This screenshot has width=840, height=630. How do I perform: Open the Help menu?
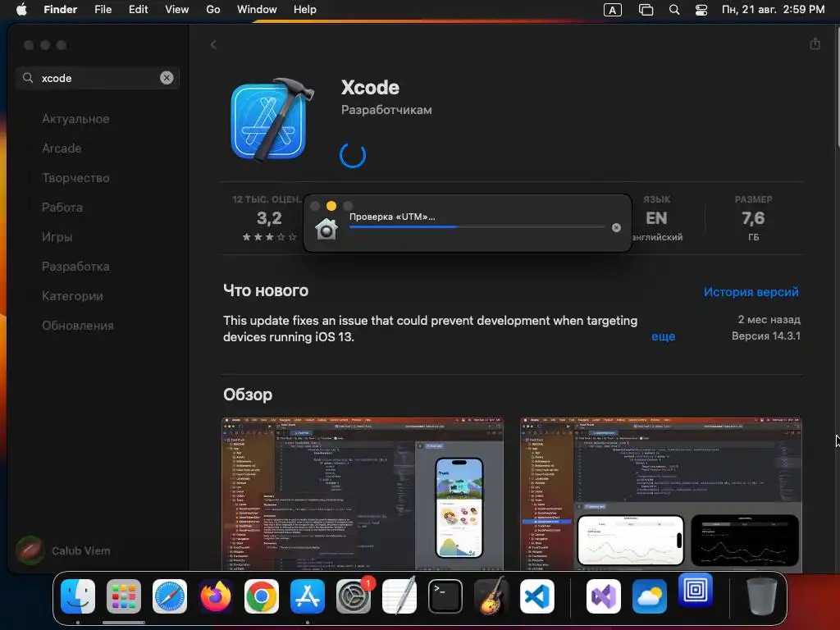click(305, 10)
